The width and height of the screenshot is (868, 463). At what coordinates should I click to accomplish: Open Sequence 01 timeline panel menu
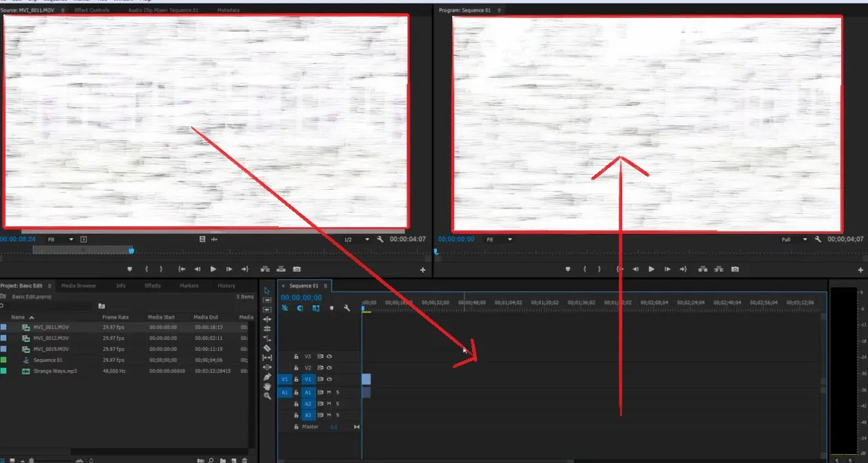click(325, 286)
